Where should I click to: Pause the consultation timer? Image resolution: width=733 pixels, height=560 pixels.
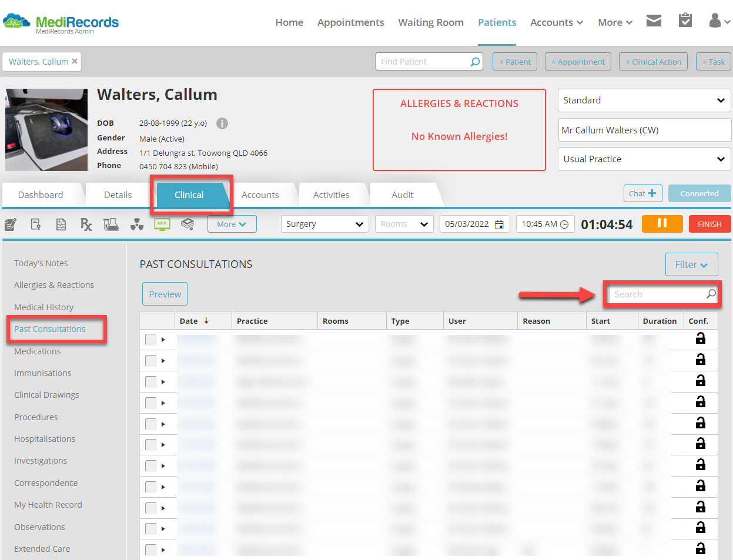(662, 224)
